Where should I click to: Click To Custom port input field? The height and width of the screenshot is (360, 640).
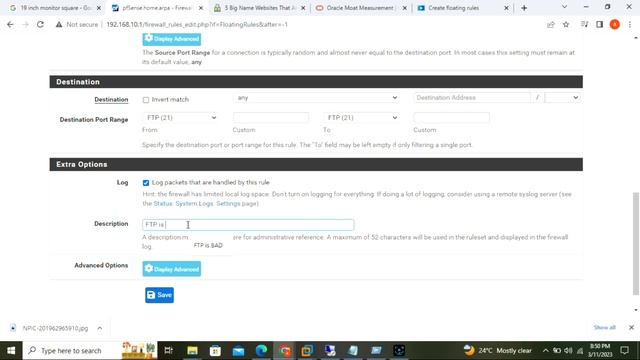451,118
